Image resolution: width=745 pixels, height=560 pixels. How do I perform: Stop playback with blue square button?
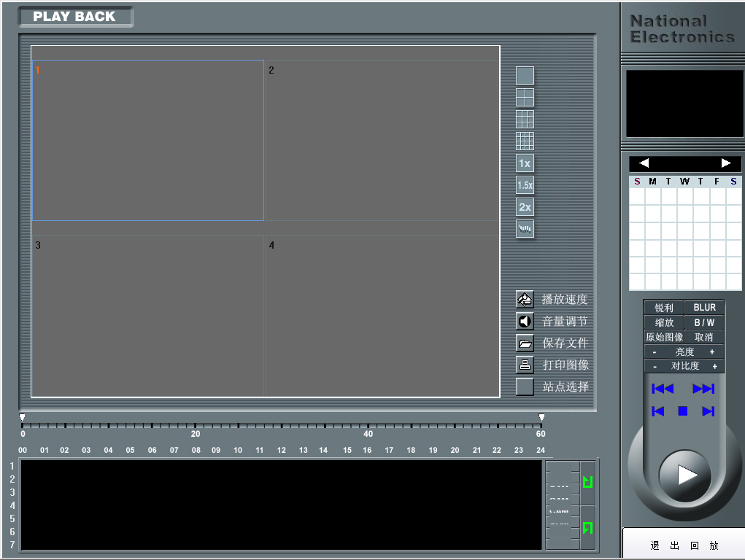(x=683, y=411)
